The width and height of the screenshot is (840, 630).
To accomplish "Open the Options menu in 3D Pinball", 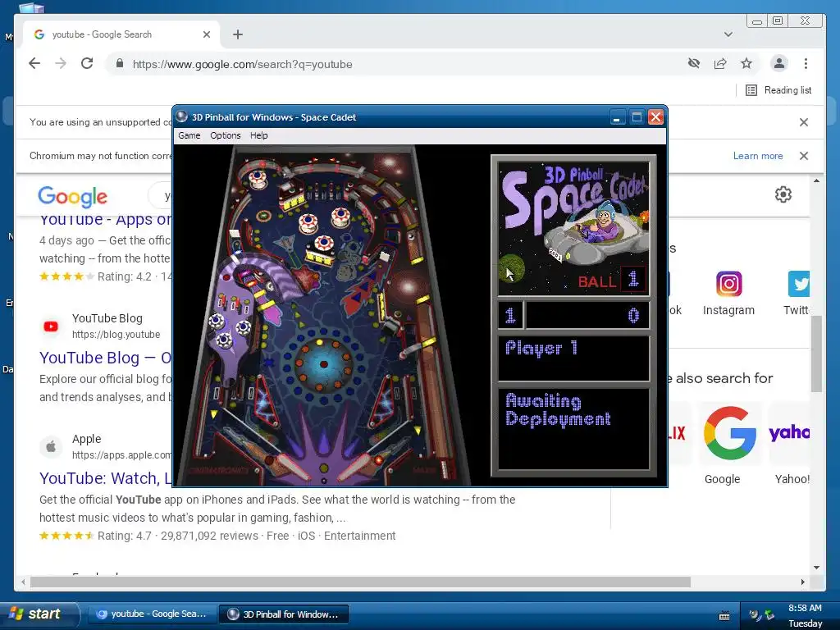I will coord(225,135).
